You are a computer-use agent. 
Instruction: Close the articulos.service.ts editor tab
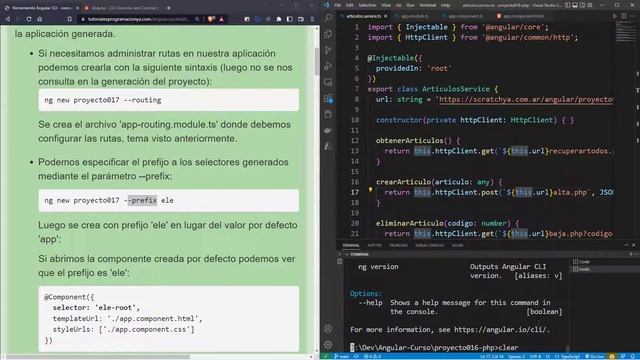[x=386, y=16]
